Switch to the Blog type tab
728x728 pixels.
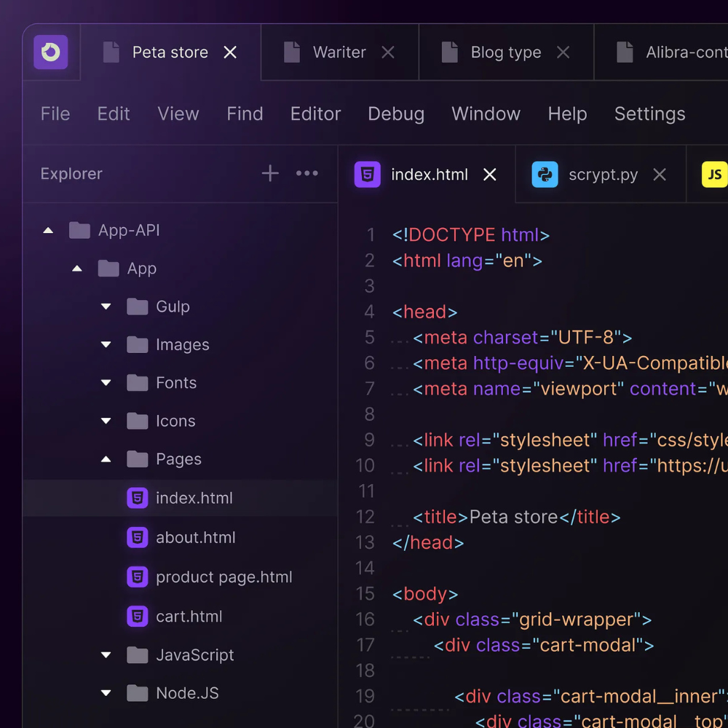505,52
